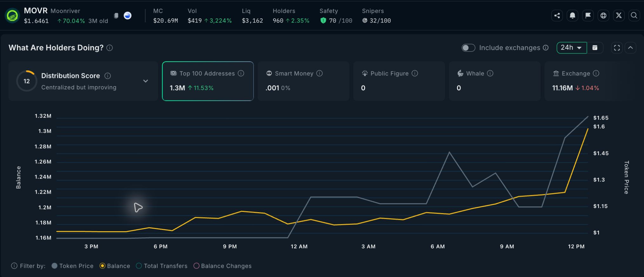
Task: Select the Public Figure card
Action: (399, 81)
